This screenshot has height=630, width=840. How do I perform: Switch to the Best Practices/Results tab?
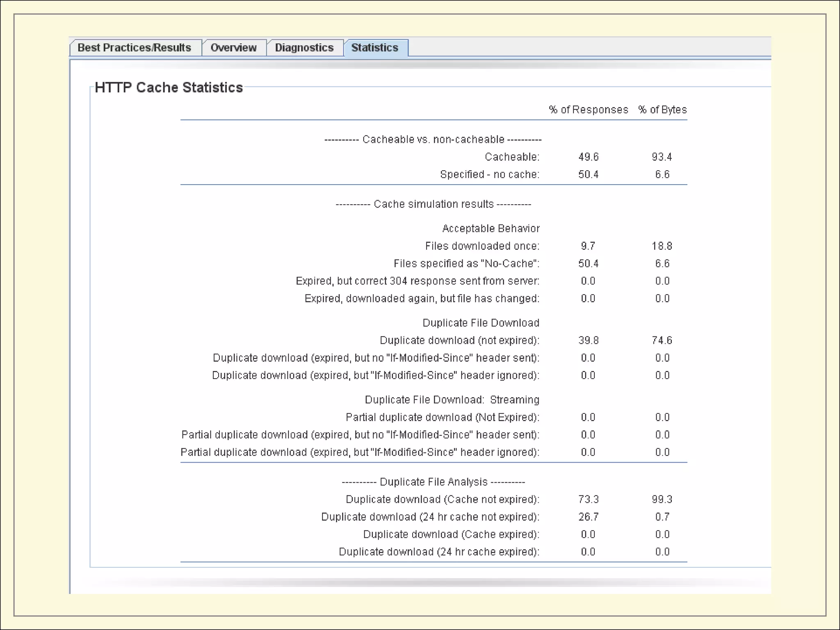click(x=134, y=48)
